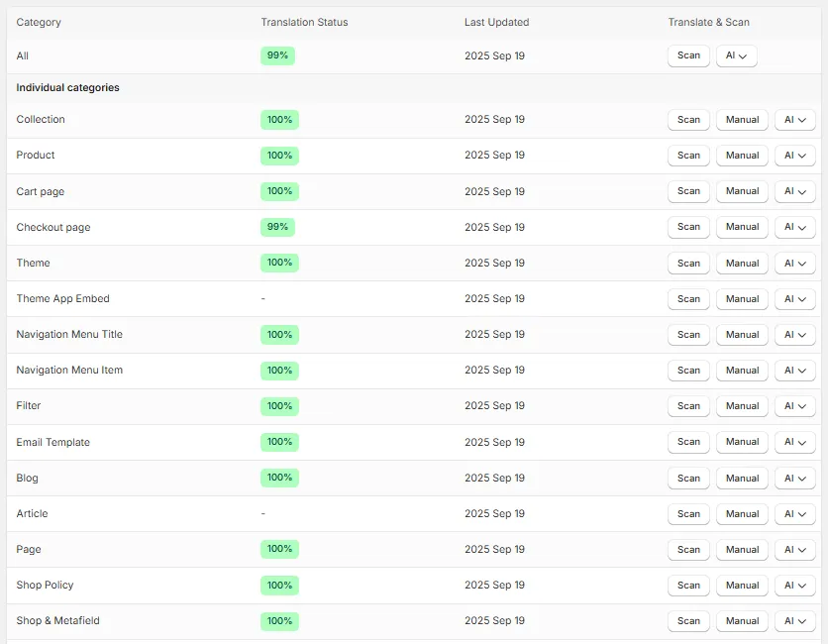This screenshot has width=828, height=644.
Task: Scan the Theme App Embed category
Action: [x=688, y=299]
